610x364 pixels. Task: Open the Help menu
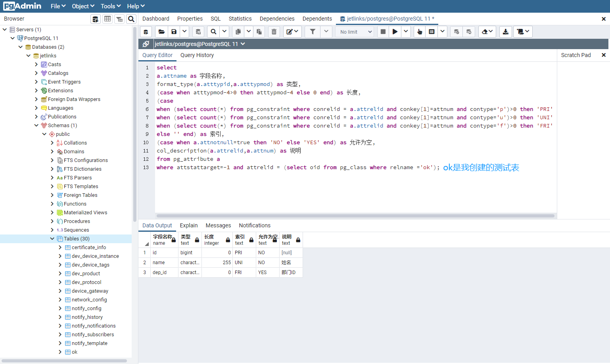pyautogui.click(x=136, y=6)
